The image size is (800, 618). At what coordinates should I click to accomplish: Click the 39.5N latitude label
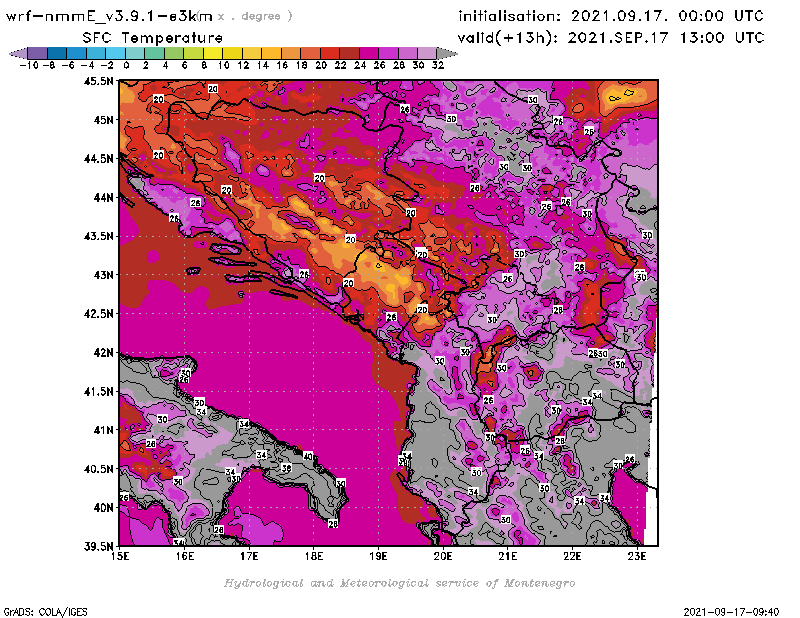point(98,547)
